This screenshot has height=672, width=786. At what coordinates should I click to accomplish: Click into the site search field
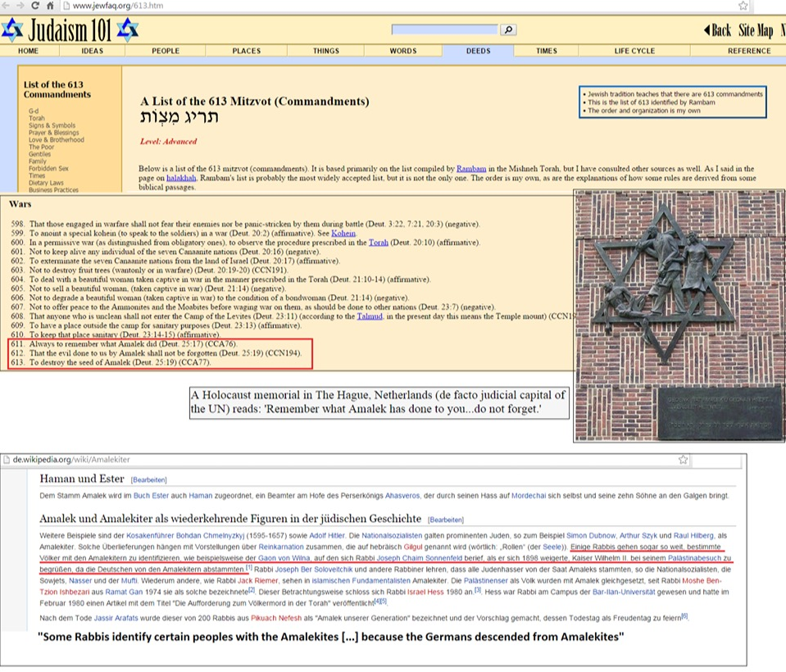(x=445, y=30)
